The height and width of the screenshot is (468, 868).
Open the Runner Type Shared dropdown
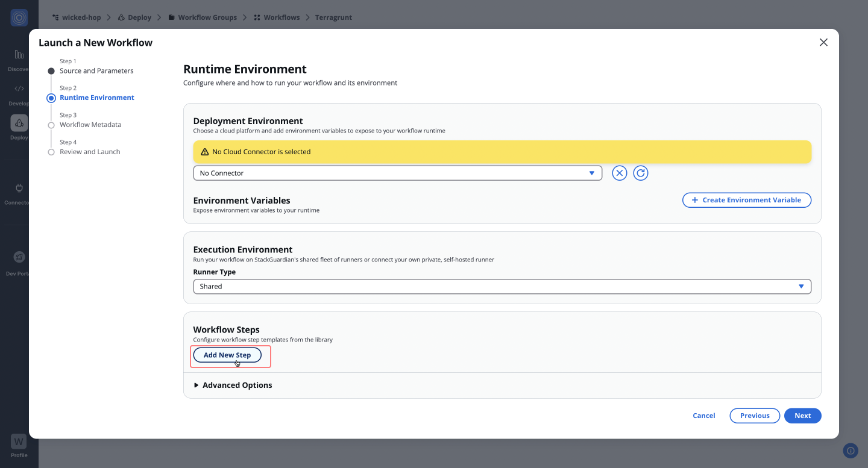pos(502,287)
